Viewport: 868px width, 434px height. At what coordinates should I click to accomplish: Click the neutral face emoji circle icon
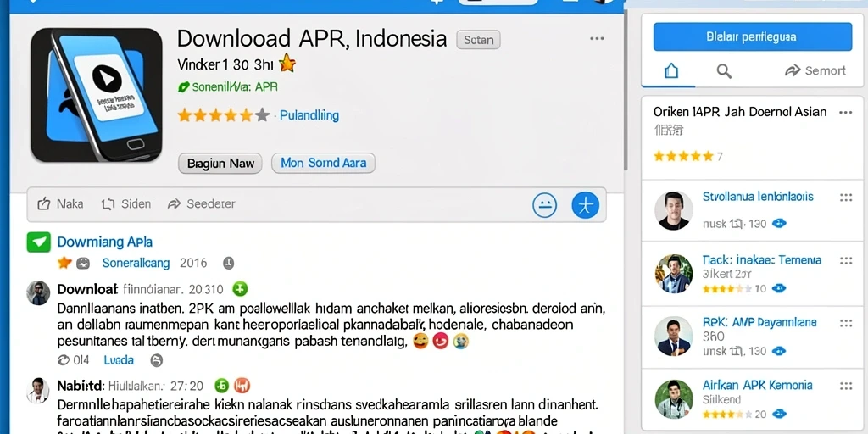point(545,205)
